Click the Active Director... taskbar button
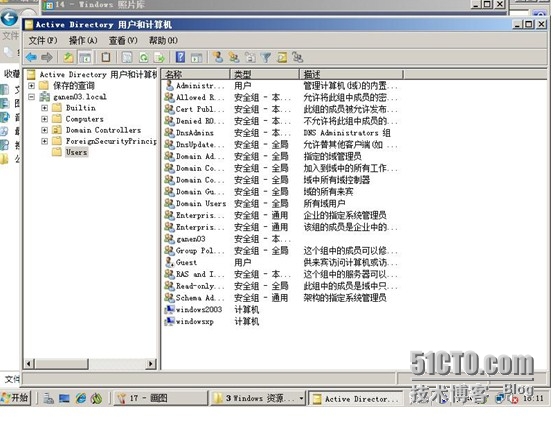This screenshot has height=422, width=553. pyautogui.click(x=356, y=399)
